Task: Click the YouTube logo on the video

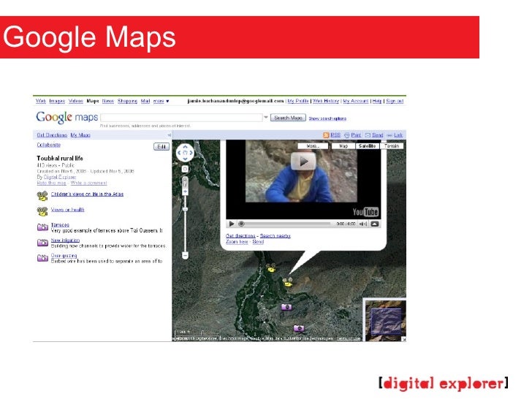Action: (365, 212)
